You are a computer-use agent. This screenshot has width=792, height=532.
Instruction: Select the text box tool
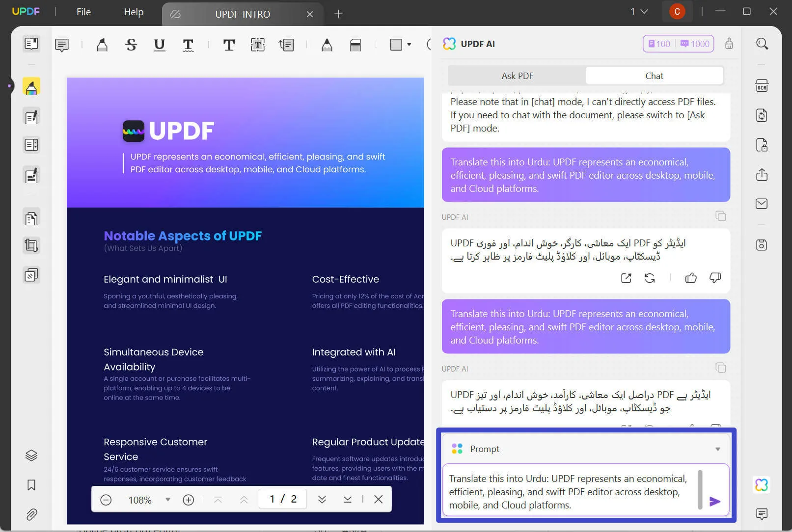[258, 45]
